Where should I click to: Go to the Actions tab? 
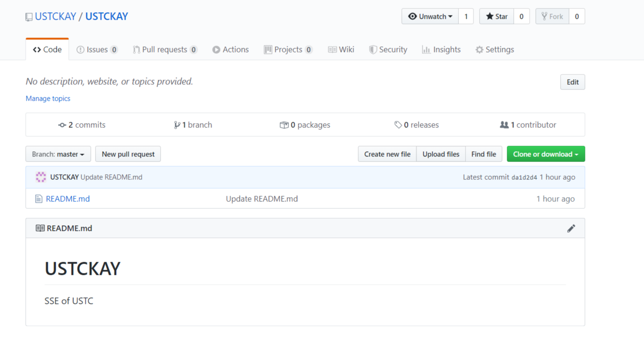[x=230, y=50]
